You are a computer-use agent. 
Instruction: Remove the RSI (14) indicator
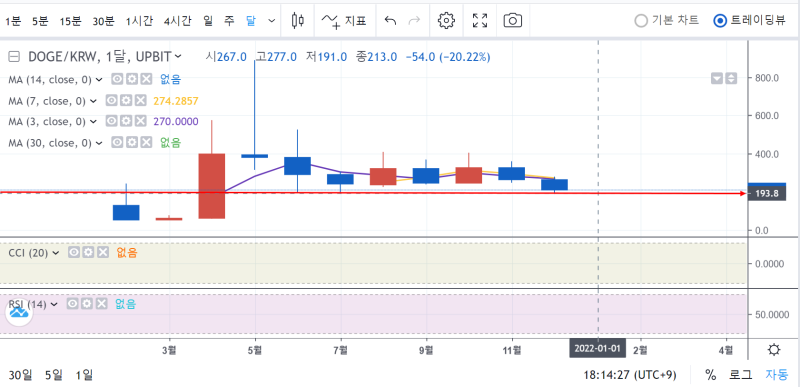point(102,304)
